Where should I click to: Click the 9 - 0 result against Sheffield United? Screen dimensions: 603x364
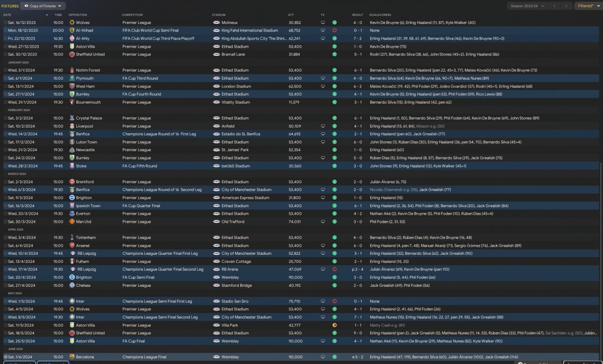[x=358, y=333]
